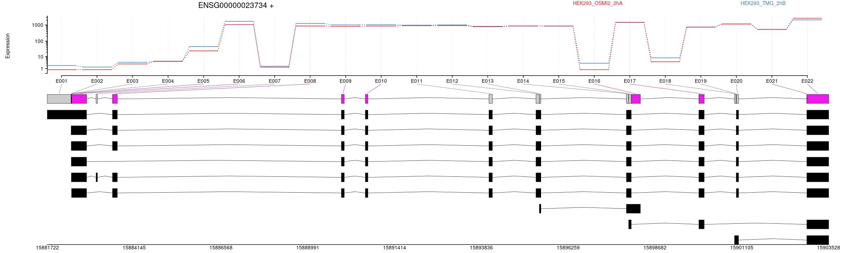Select exon label E015
This screenshot has width=868, height=253.
pyautogui.click(x=559, y=81)
